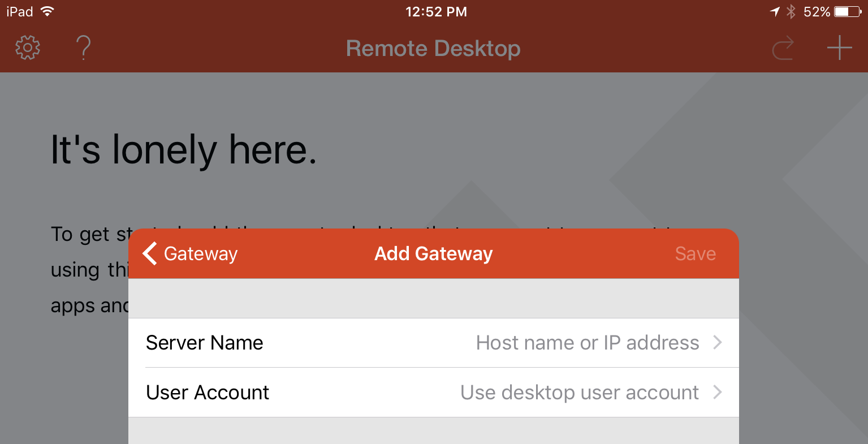Open the Help question mark icon

click(83, 48)
